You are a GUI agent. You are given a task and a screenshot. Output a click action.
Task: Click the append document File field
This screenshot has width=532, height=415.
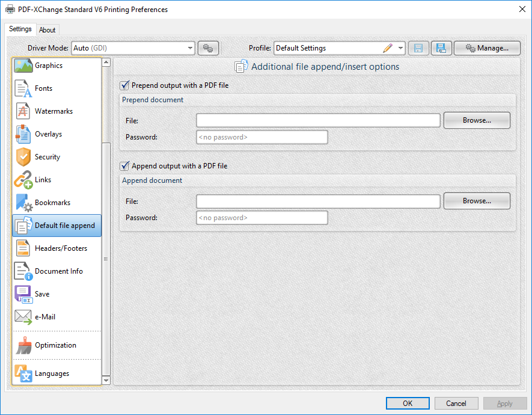tap(318, 201)
